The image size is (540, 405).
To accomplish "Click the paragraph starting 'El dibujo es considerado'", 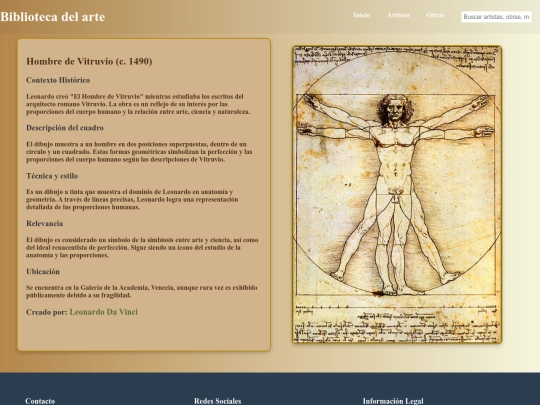I will click(142, 248).
